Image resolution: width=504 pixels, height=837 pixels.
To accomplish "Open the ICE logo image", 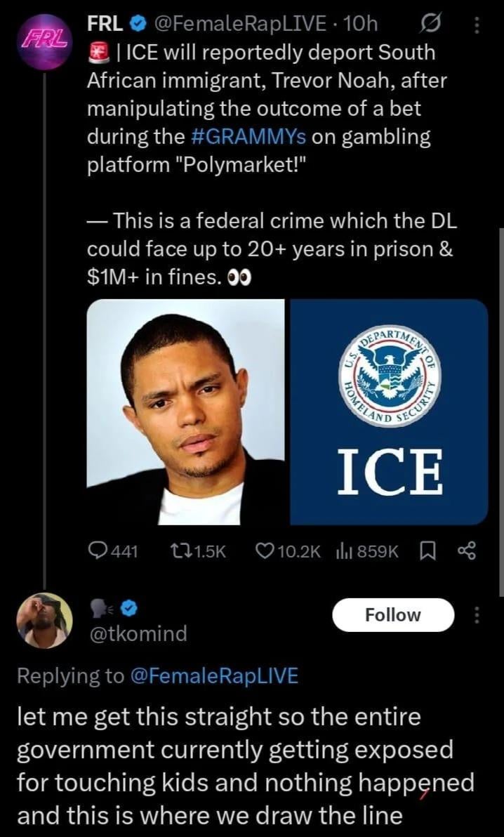I will click(389, 411).
